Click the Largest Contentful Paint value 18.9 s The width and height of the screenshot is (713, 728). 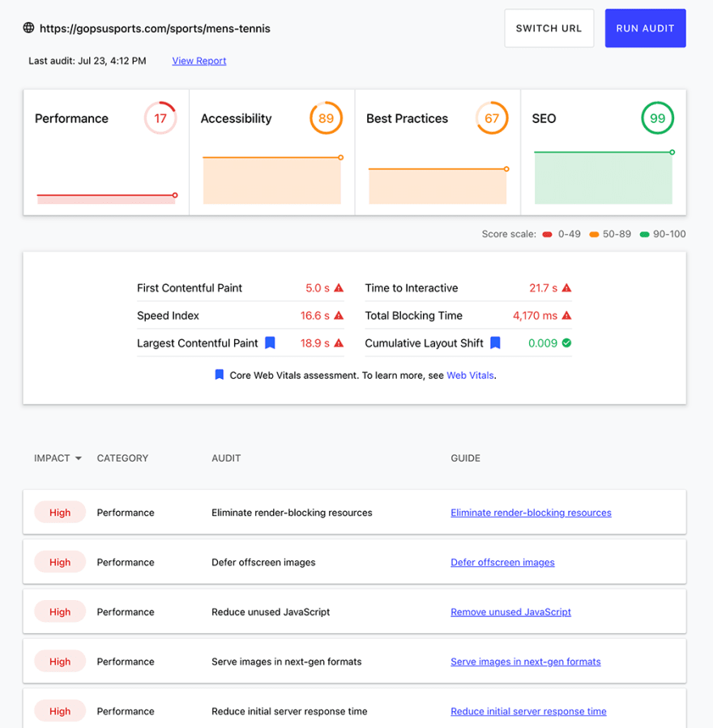(x=315, y=343)
